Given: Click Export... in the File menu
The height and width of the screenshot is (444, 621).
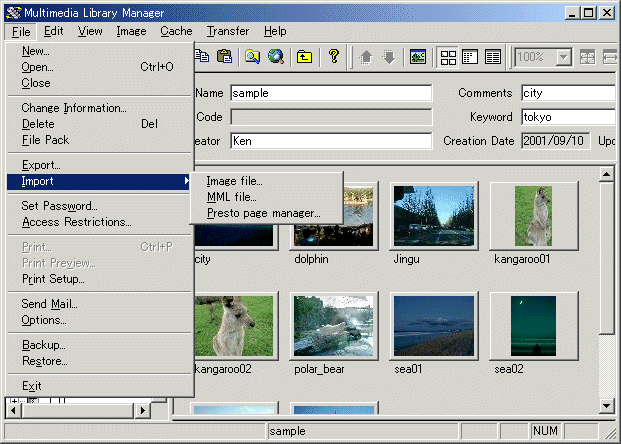Looking at the screenshot, I should tap(41, 165).
